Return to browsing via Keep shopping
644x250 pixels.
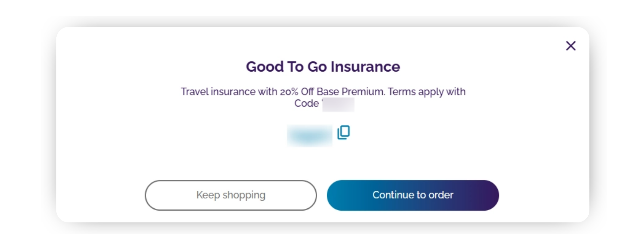(x=231, y=195)
